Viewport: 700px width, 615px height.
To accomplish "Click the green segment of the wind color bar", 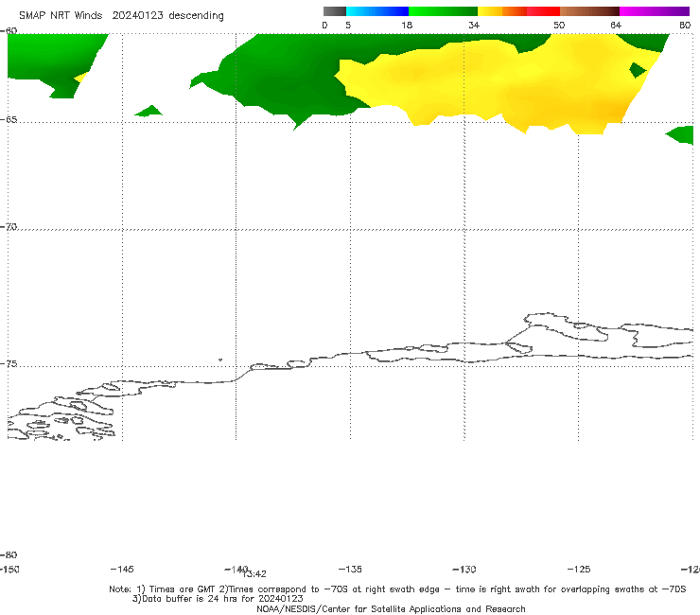I will 443,11.
